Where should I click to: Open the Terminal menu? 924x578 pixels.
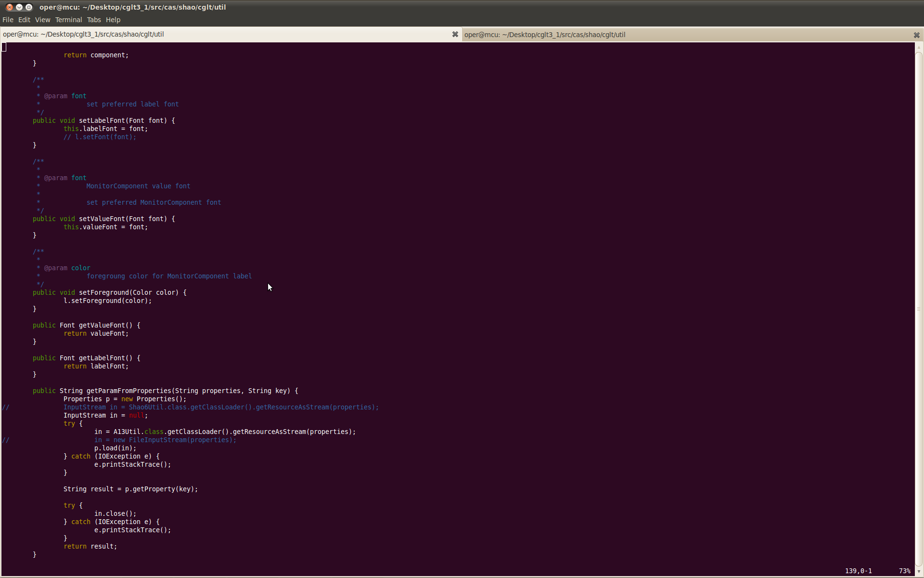tap(68, 20)
